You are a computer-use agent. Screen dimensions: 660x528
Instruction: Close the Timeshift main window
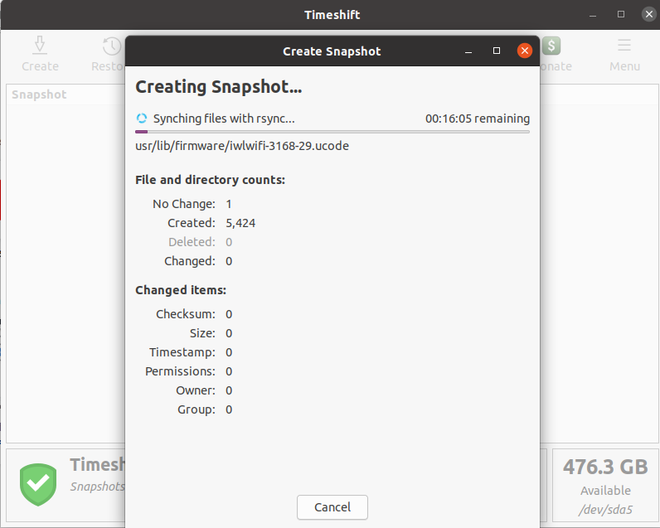pos(649,14)
